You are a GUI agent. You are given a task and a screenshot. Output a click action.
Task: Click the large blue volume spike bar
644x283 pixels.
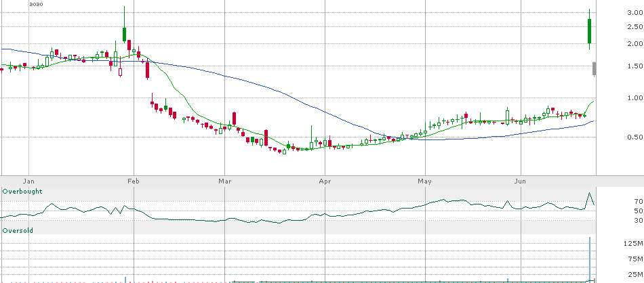[590, 259]
